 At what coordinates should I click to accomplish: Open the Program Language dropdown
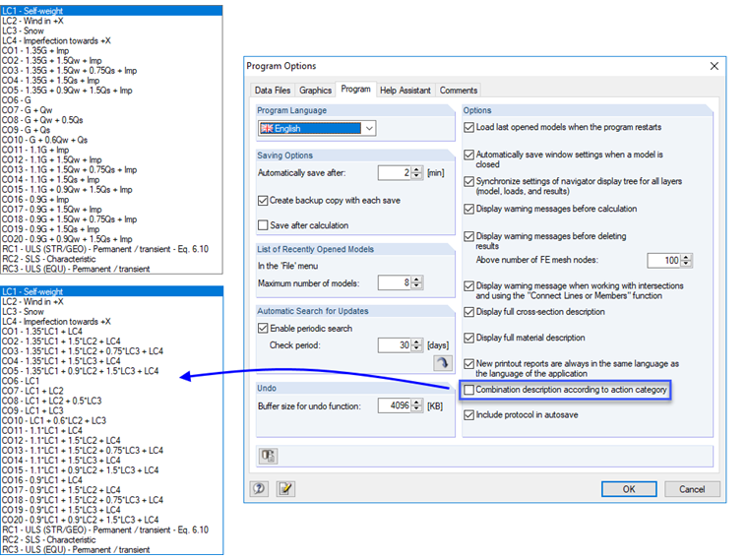click(x=317, y=128)
